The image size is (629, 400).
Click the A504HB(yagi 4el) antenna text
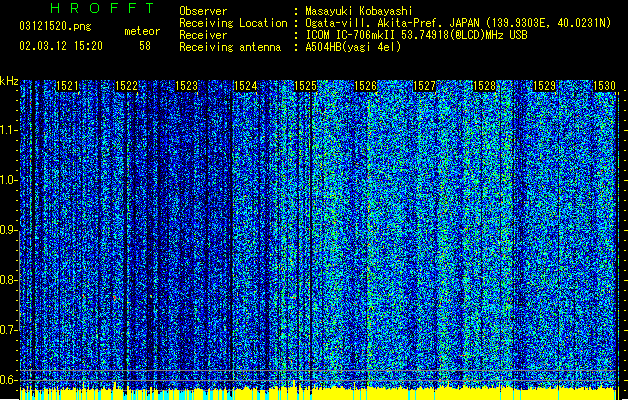tap(353, 47)
